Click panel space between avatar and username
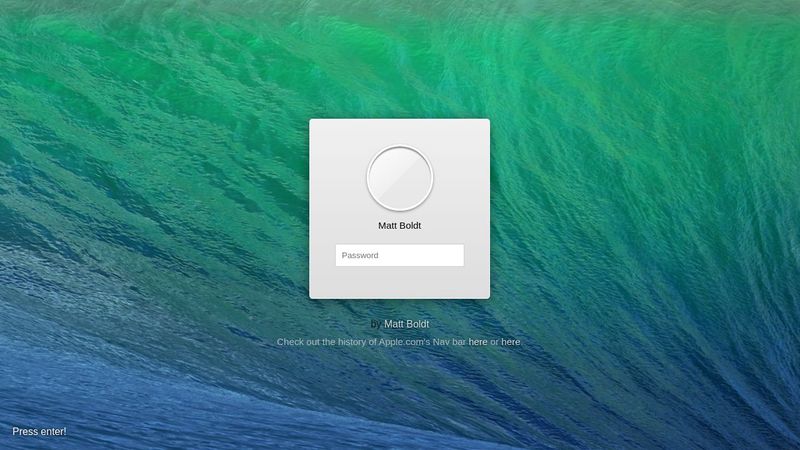 pos(399,215)
